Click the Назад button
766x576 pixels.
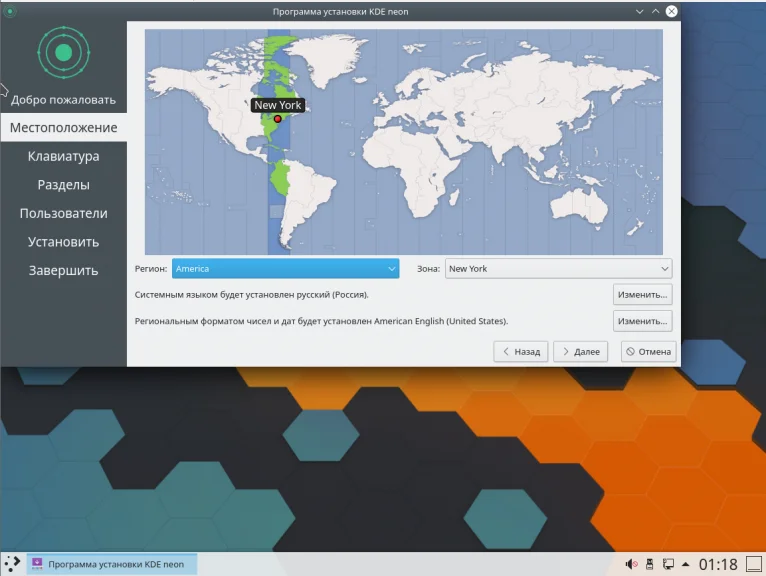(x=521, y=352)
